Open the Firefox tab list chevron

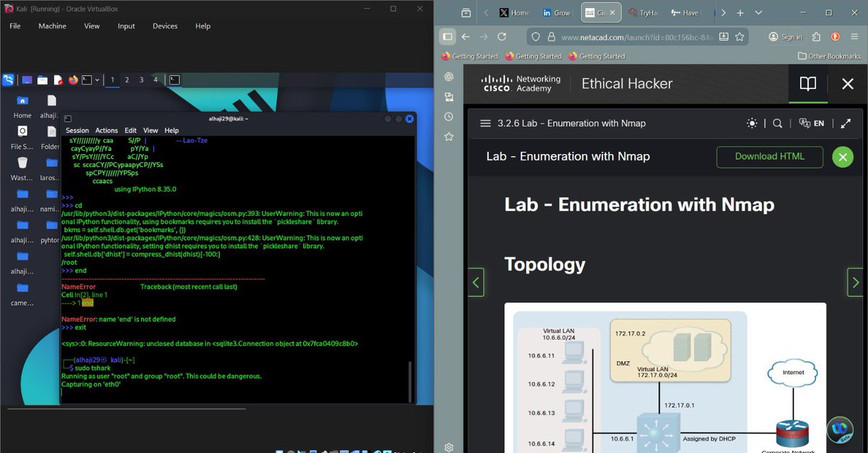click(x=757, y=12)
